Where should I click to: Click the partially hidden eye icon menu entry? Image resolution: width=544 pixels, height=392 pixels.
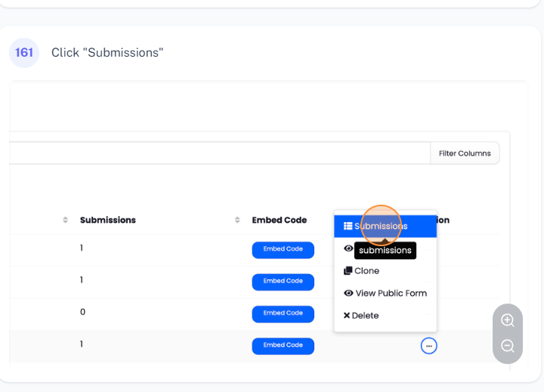348,248
